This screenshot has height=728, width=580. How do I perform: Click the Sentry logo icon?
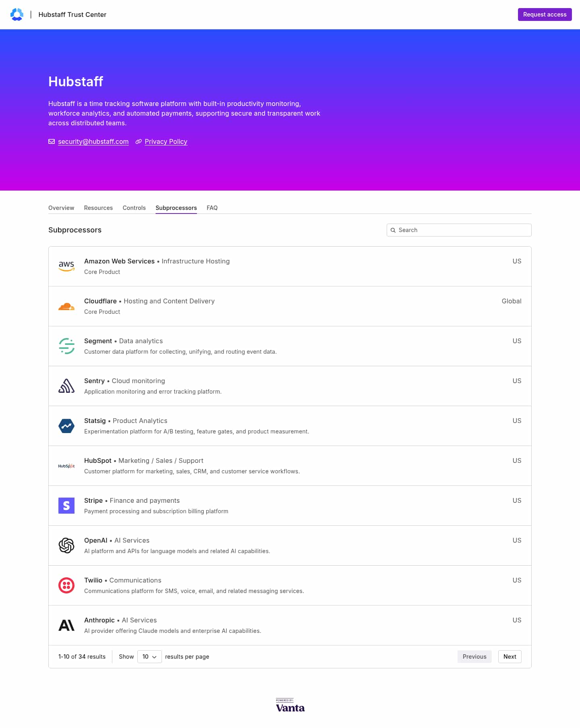pos(66,386)
